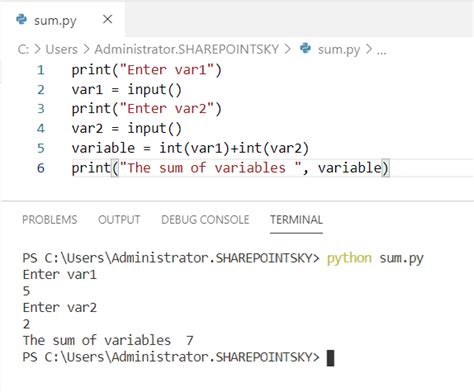This screenshot has width=474, height=392.
Task: Click "The sum of variables " string
Action: 210,168
